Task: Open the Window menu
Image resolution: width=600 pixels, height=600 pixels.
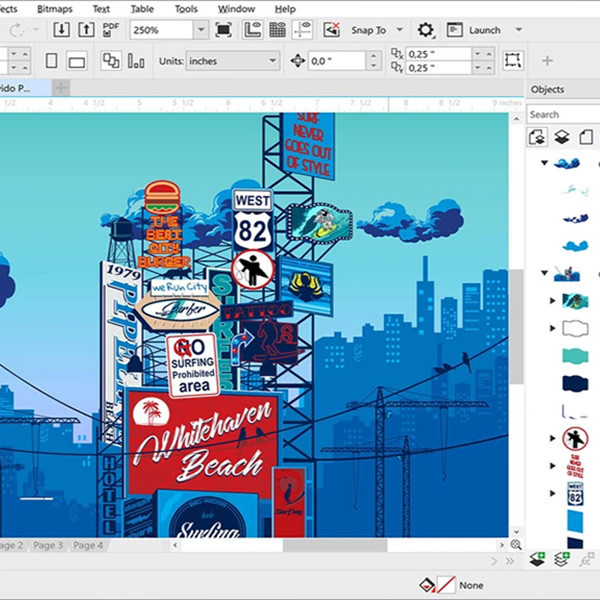Action: [236, 9]
